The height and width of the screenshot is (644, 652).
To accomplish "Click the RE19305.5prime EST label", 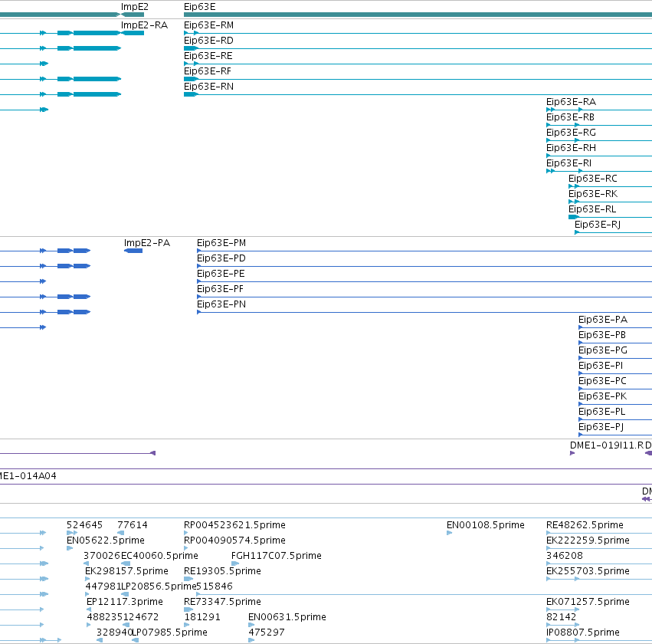I will point(222,572).
